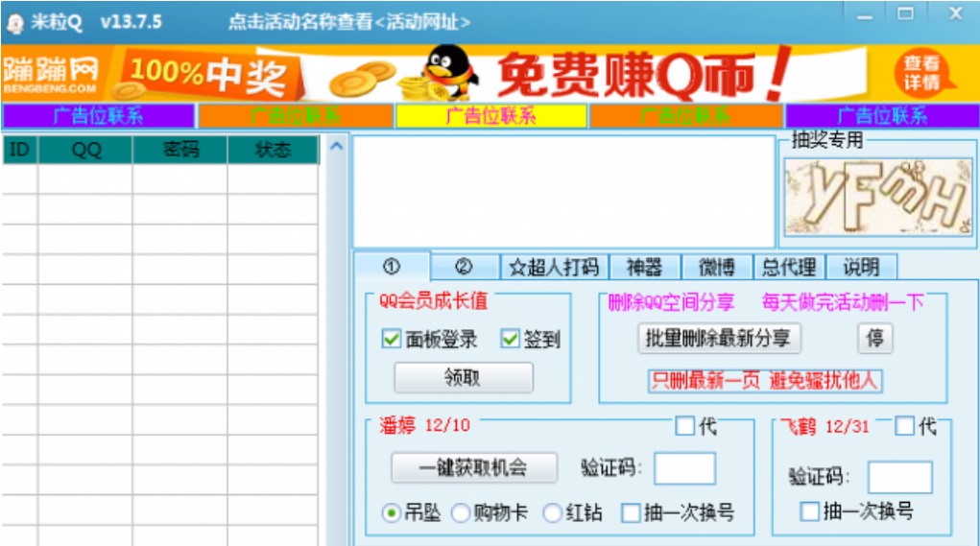
Task: Click the QQ column header
Action: click(85, 150)
